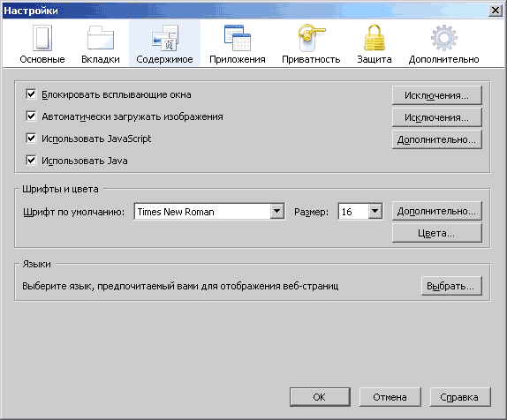
Task: Switch to Приватность mask icon
Action: pyautogui.click(x=311, y=38)
